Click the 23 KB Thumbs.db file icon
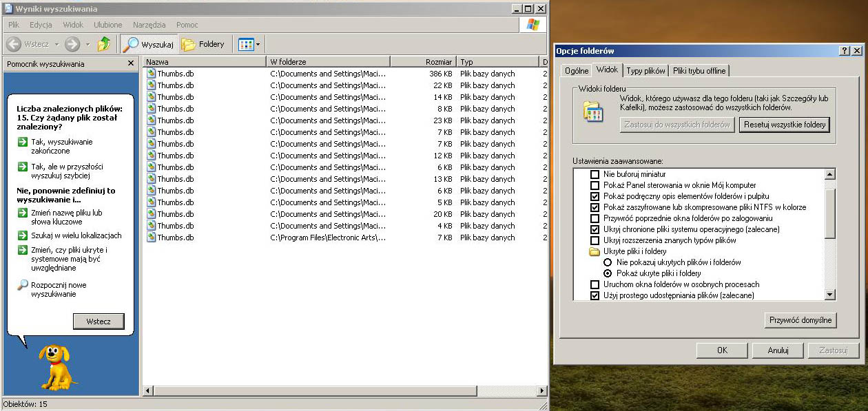Image resolution: width=868 pixels, height=411 pixels. tap(151, 120)
